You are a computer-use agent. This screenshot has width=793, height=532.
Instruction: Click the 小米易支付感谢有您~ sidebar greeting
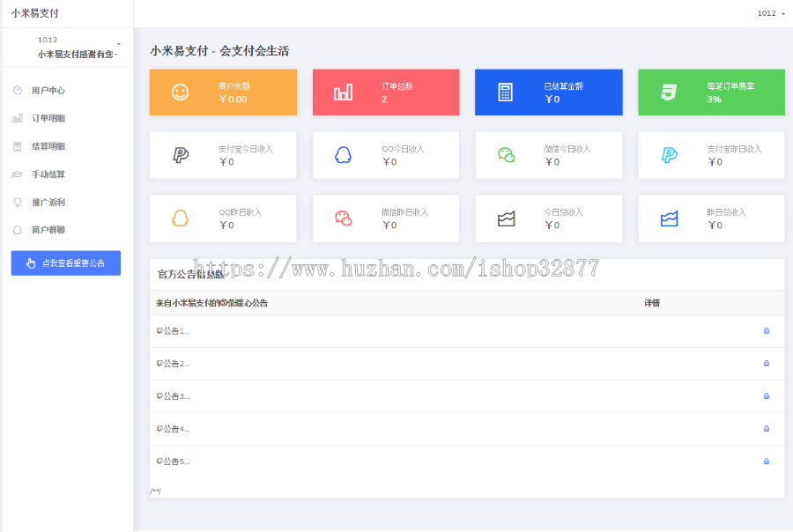[78, 54]
